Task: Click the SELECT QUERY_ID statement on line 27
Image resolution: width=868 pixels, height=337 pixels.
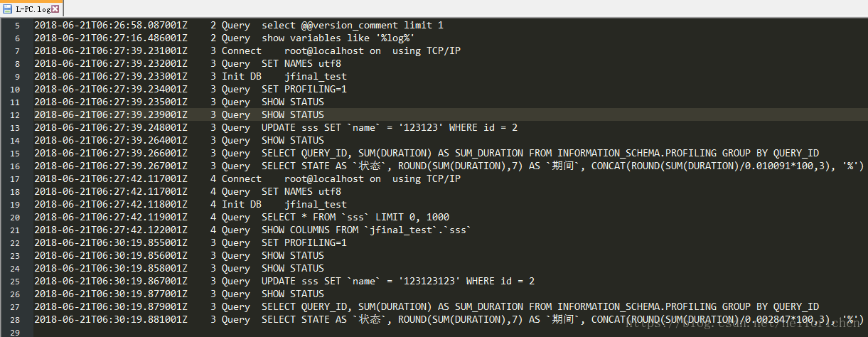Action: tap(540, 306)
